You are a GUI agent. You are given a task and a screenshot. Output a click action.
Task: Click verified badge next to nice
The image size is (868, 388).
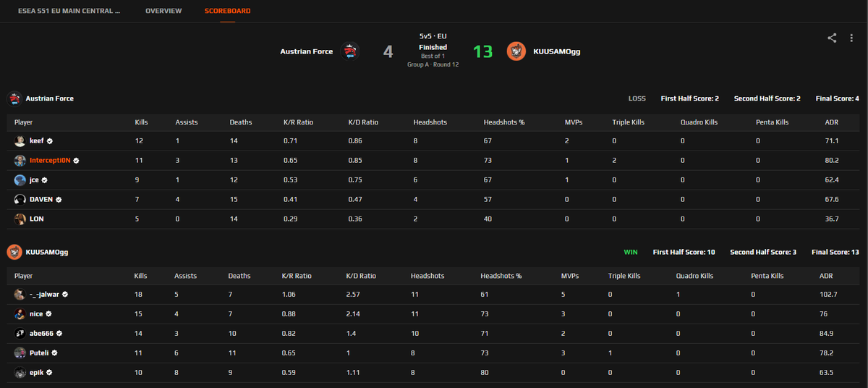point(48,314)
